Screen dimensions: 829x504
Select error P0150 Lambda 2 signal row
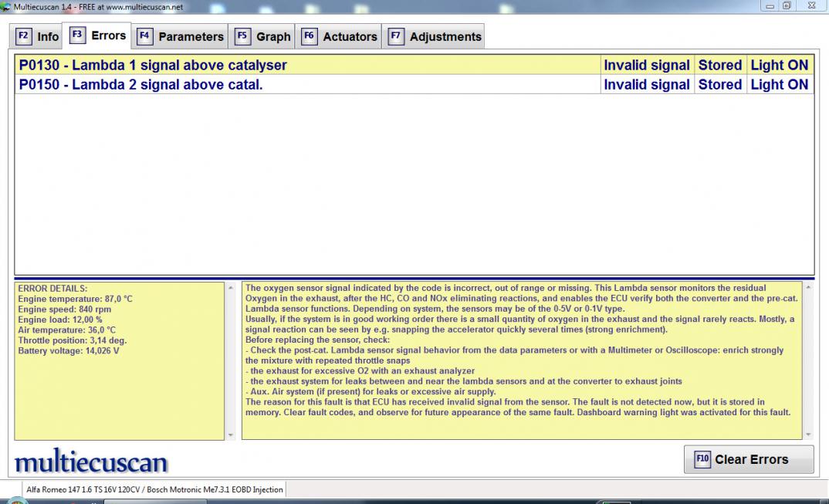414,85
